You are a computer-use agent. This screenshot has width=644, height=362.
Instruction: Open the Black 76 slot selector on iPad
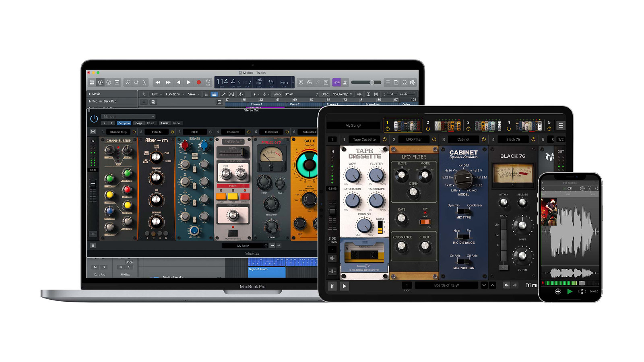point(513,140)
